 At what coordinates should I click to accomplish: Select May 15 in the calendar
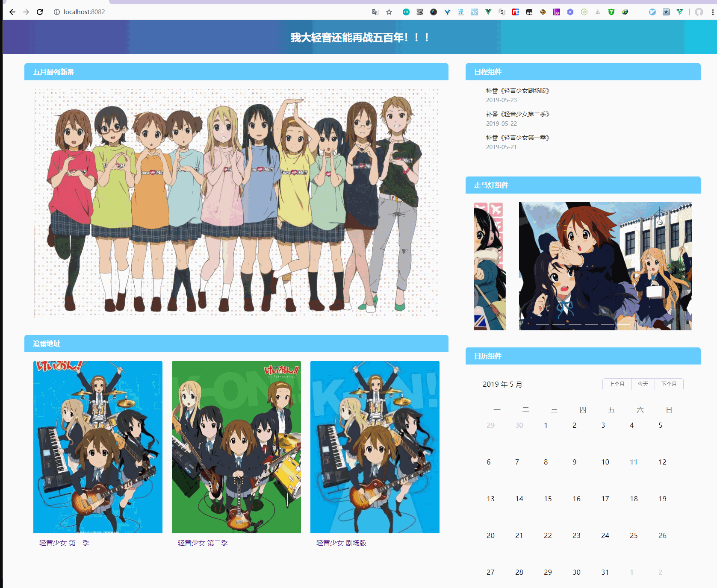tap(548, 499)
